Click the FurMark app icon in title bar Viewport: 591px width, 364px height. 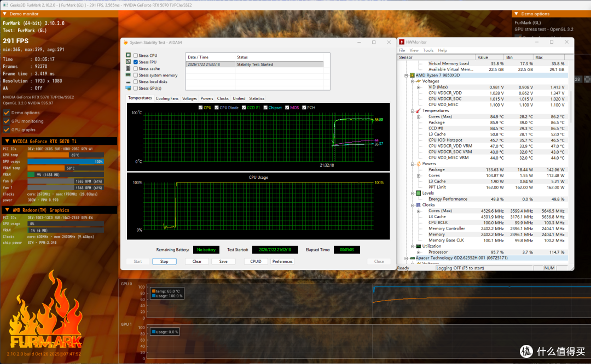[5, 5]
